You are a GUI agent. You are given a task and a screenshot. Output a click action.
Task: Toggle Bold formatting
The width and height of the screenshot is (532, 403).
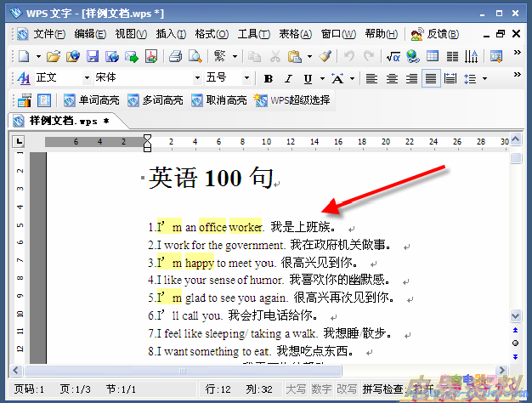click(268, 78)
